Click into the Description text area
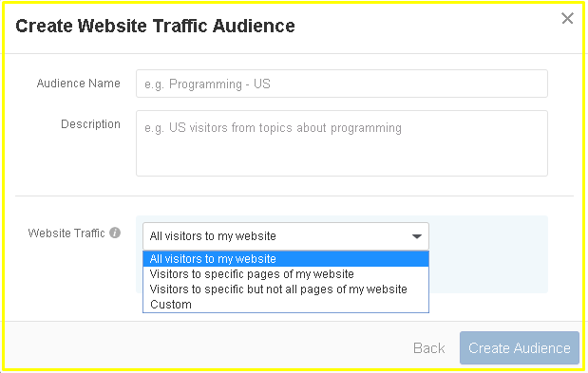 [342, 143]
